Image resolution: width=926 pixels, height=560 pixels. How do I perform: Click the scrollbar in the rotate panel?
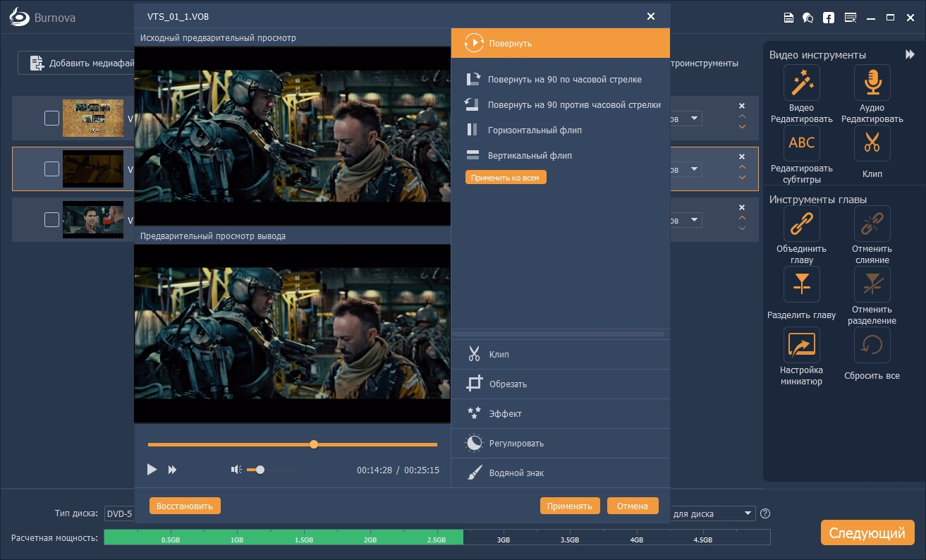[558, 334]
